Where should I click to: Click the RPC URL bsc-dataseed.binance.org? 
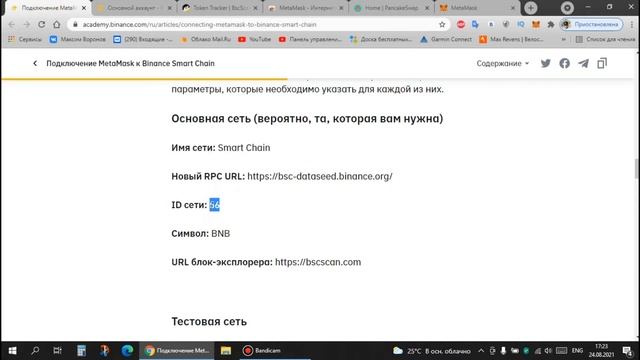coord(320,176)
